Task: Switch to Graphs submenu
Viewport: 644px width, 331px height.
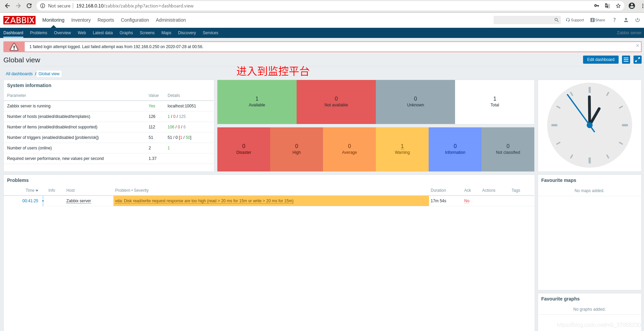Action: (x=126, y=33)
